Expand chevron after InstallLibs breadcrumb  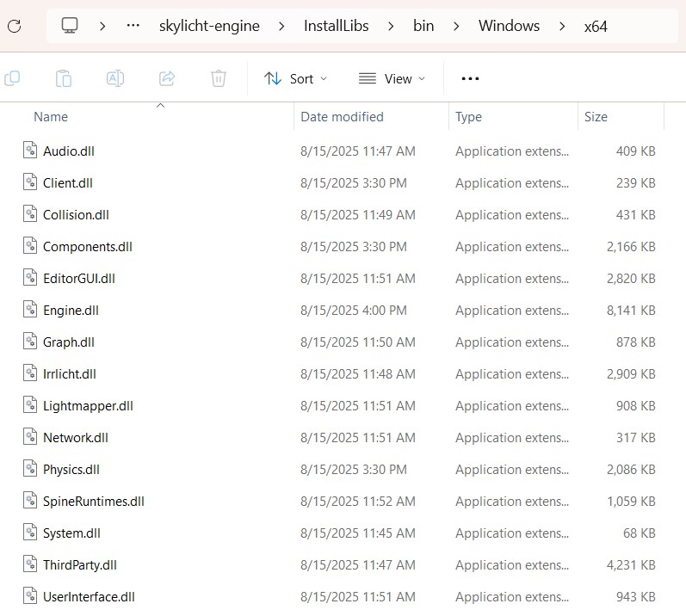[391, 26]
